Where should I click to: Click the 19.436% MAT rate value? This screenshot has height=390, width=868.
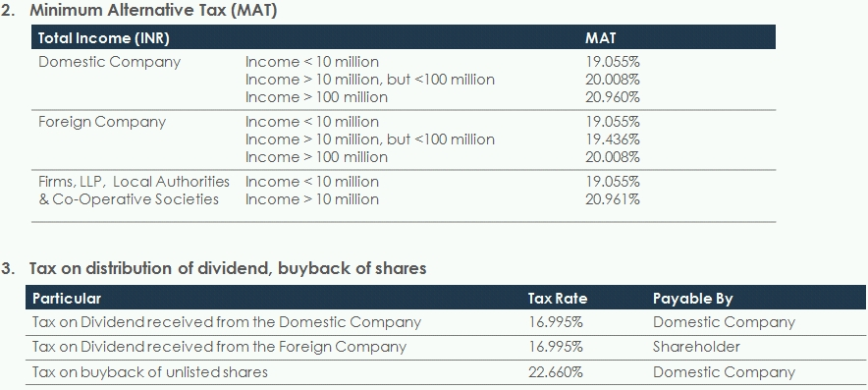[x=613, y=139]
